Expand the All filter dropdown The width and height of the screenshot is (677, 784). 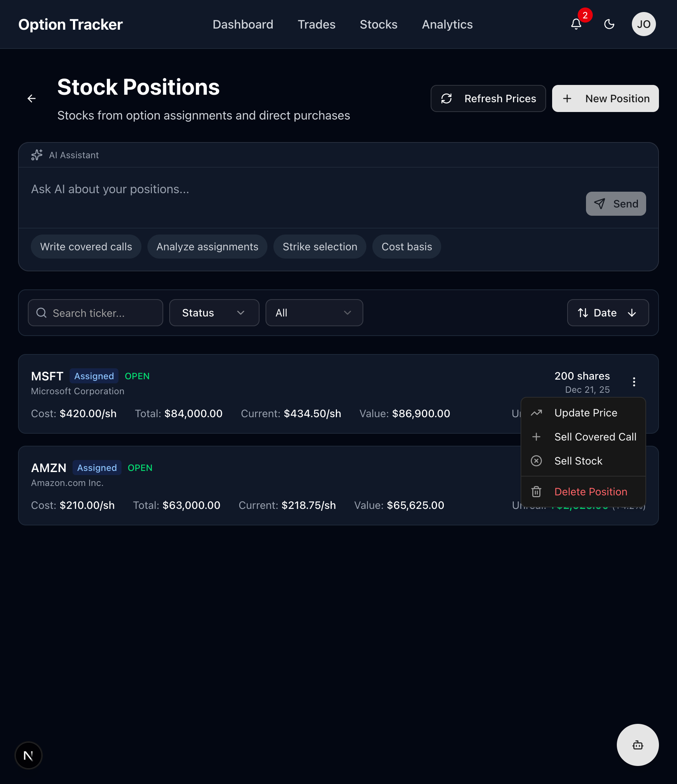point(314,313)
